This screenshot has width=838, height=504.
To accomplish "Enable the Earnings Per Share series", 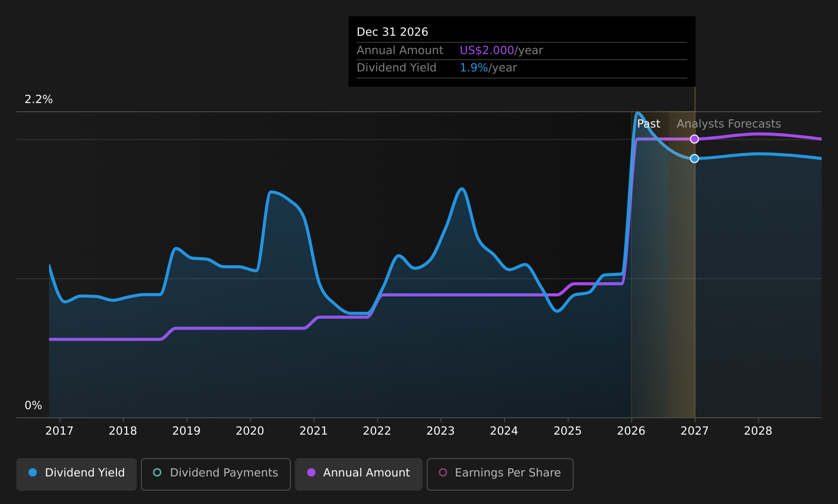I will tap(500, 474).
